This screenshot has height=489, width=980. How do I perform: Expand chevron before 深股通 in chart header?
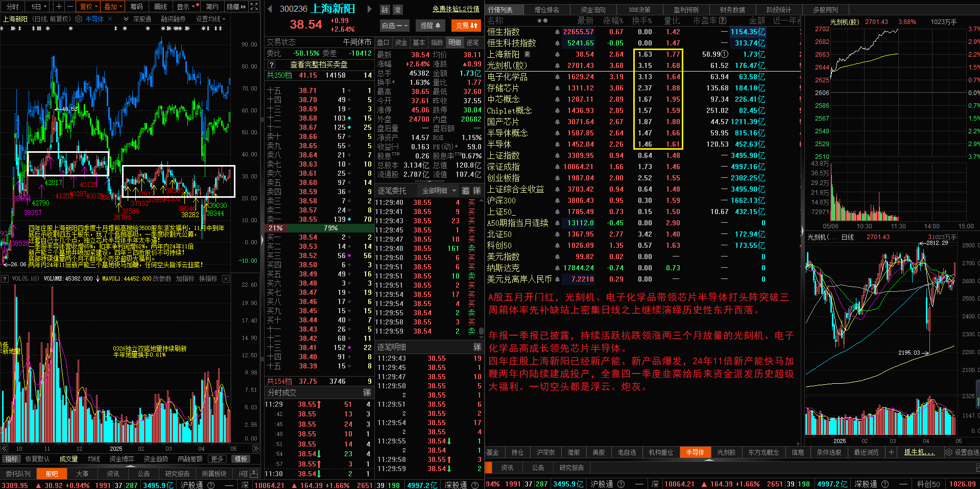click(x=126, y=19)
